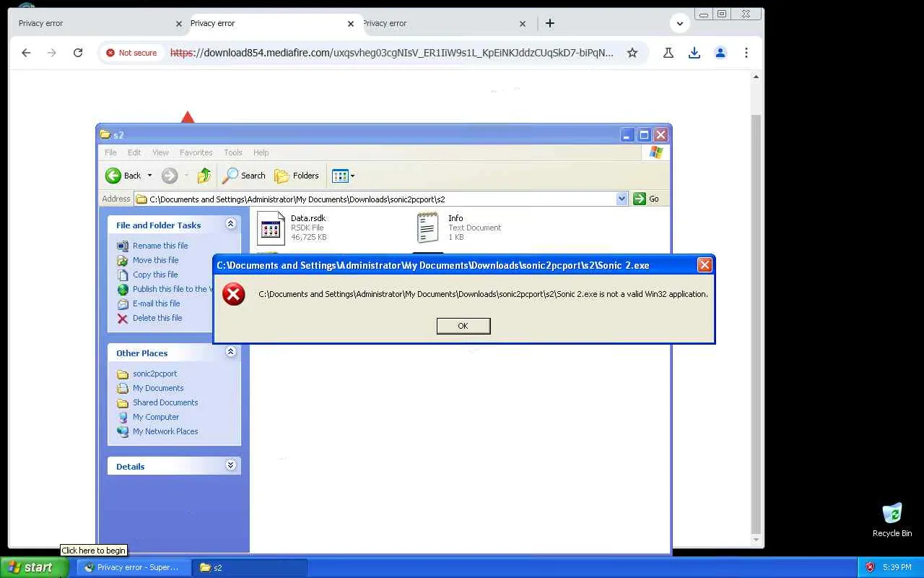Click s2 folder icon in Explorer title bar
Viewport: 924px width, 578px height.
tap(105, 134)
